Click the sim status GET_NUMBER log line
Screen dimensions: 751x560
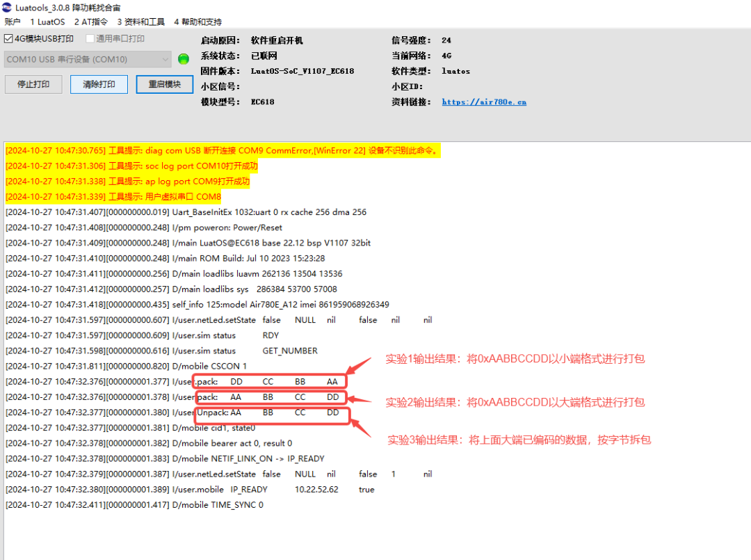coord(161,351)
